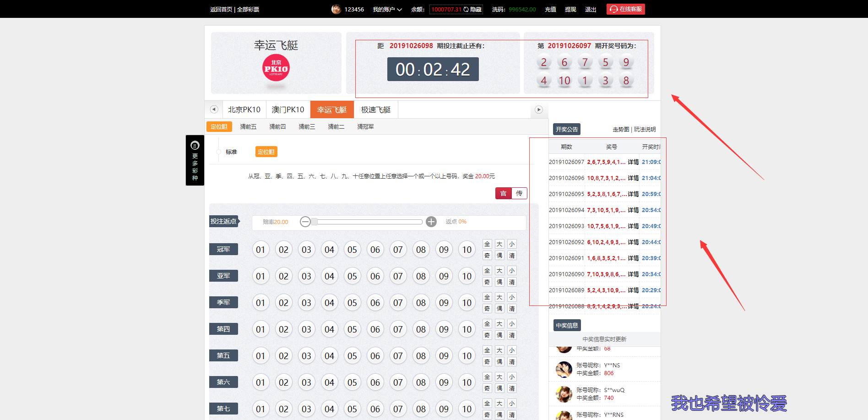The height and width of the screenshot is (420, 868).
Task: Click the user avatar next to 123456
Action: 336,9
